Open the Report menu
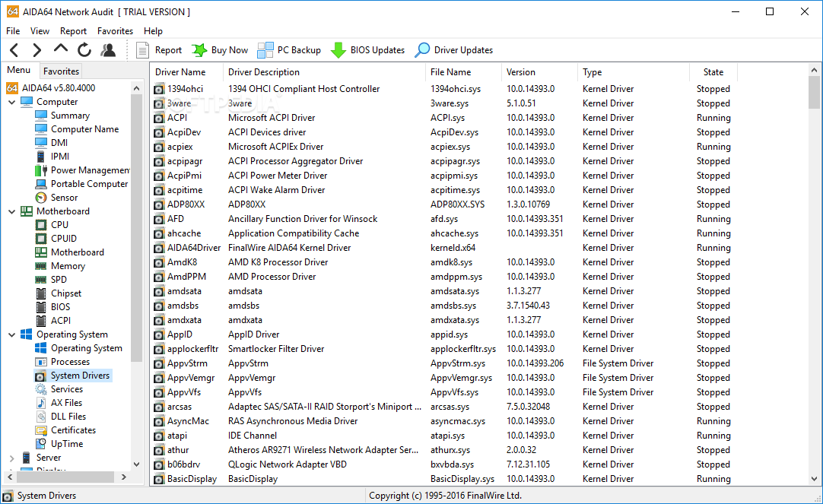The width and height of the screenshot is (823, 504). point(73,31)
